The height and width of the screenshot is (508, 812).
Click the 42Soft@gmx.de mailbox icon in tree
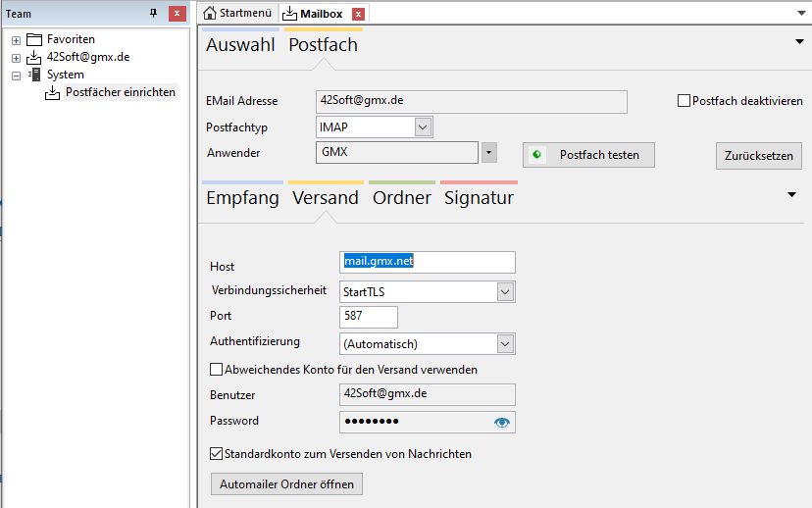pos(34,57)
